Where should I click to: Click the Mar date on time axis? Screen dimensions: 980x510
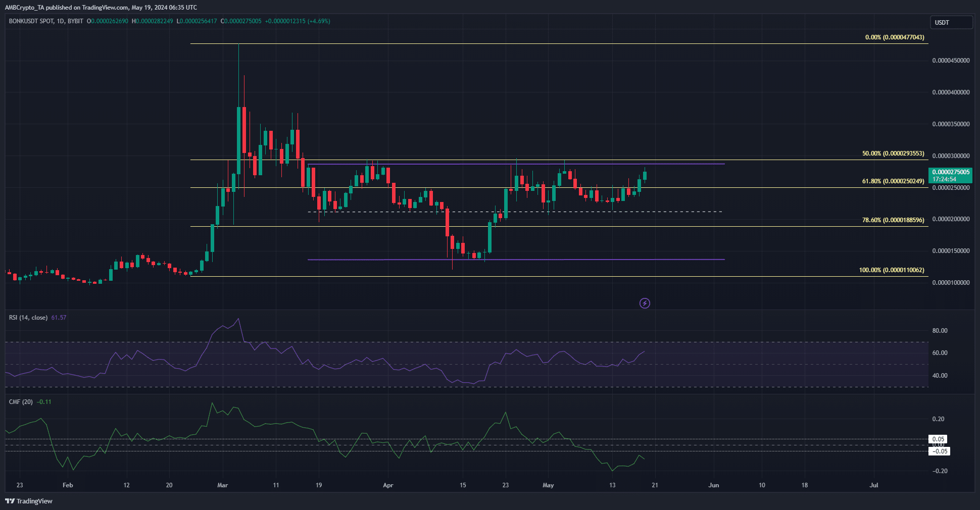click(x=222, y=485)
